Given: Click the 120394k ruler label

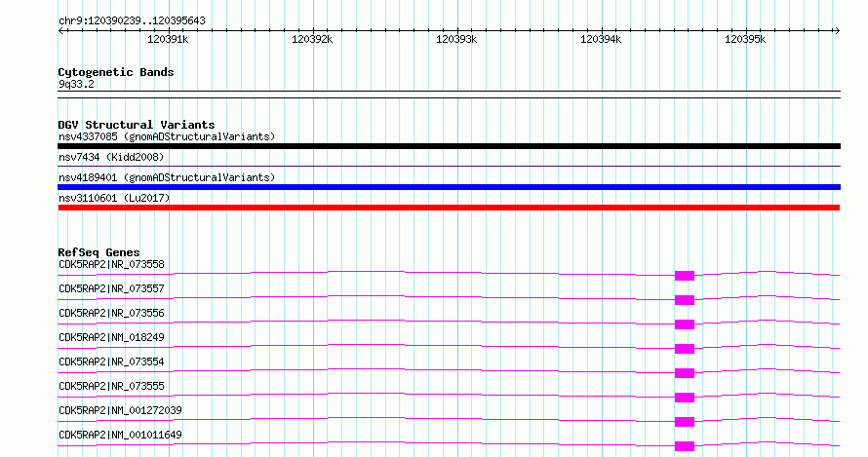Looking at the screenshot, I should point(601,39).
